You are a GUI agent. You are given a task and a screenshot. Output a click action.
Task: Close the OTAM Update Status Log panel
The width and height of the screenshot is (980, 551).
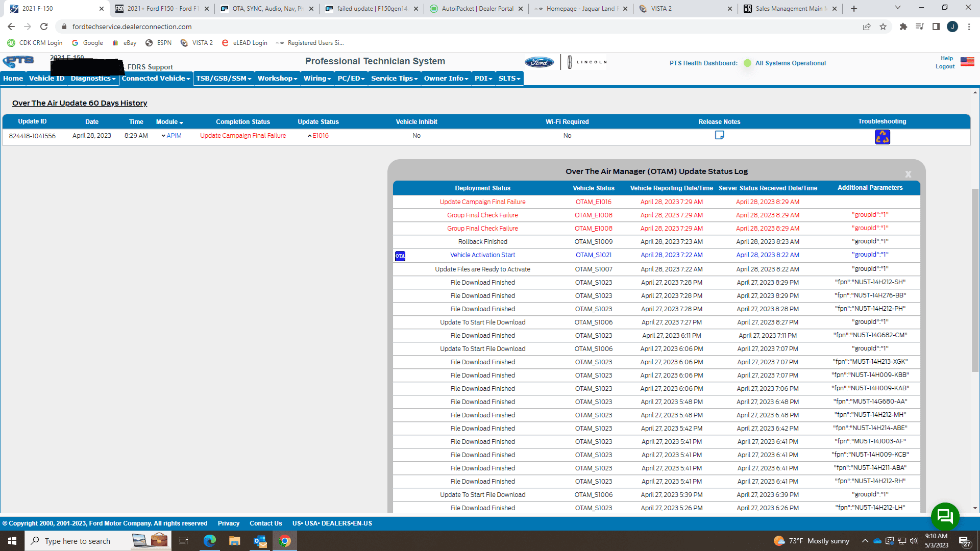pos(908,174)
